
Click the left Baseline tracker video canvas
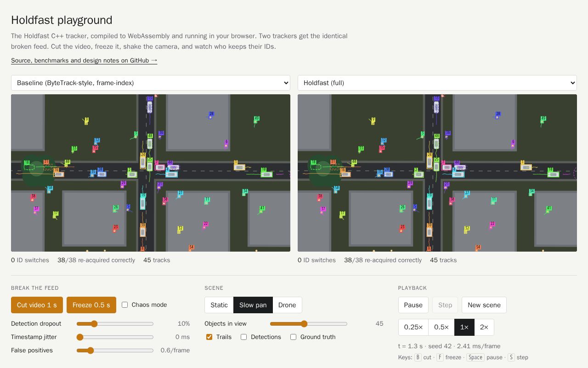(151, 173)
